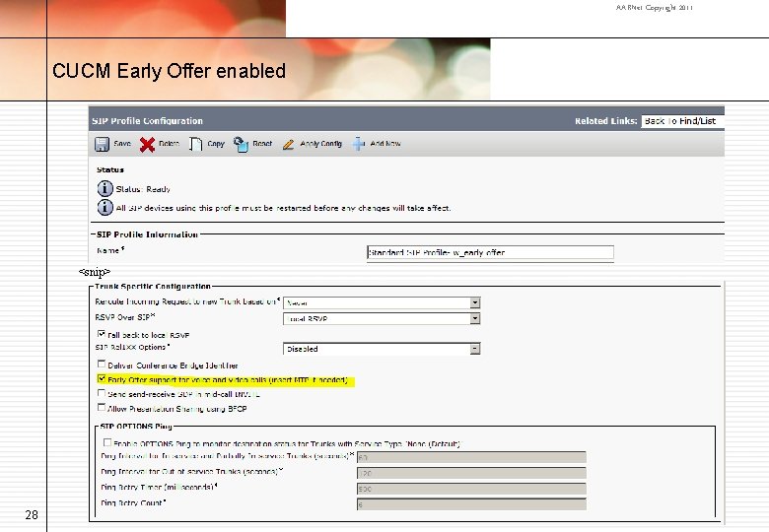Click the red X Delete icon
Viewport: 769px width, 532px height.
pyautogui.click(x=147, y=144)
